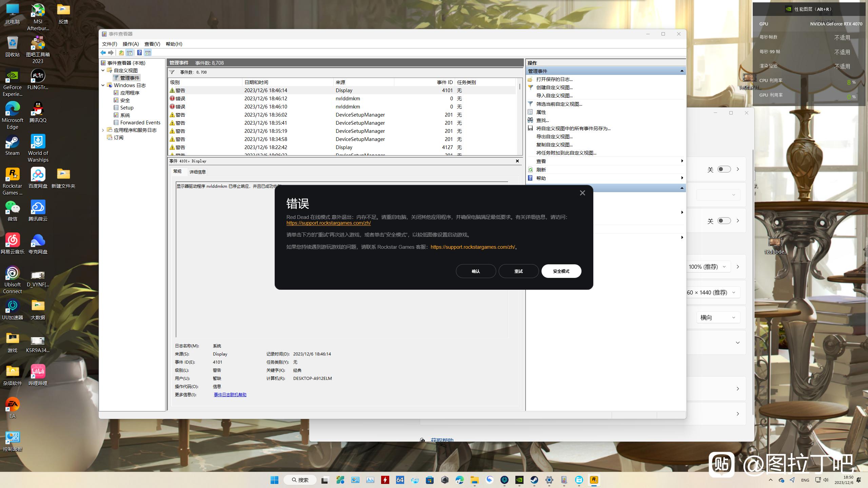Open the 查看(V) menu
Screen dimensions: 868x488
pyautogui.click(x=152, y=44)
